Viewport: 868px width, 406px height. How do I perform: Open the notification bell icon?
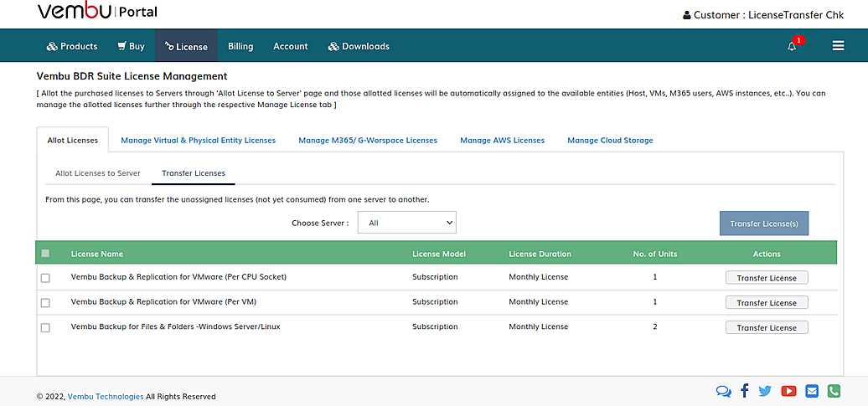click(792, 47)
